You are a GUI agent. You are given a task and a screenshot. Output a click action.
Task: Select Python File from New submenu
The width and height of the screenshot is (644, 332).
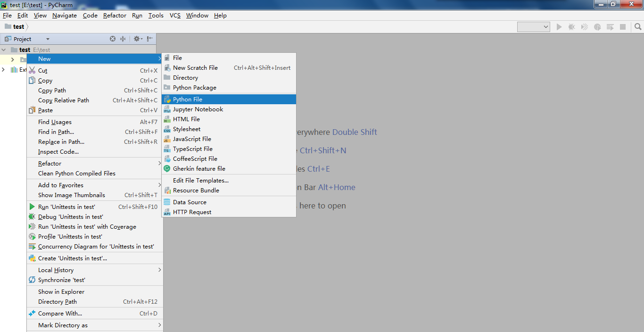point(229,99)
